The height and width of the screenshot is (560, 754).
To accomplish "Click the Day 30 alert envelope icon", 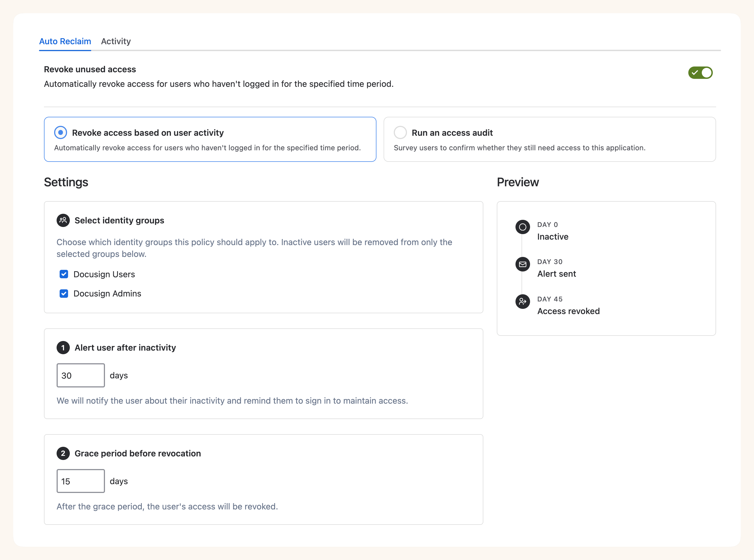I will 522,264.
